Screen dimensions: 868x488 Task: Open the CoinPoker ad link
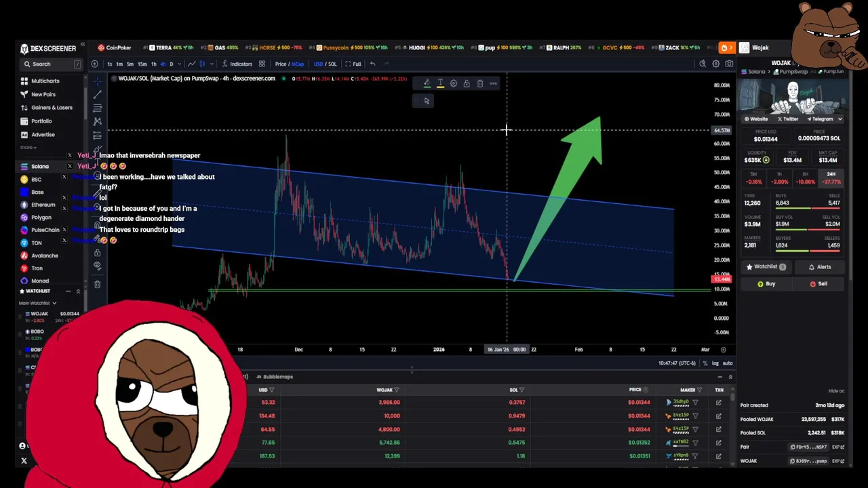[x=115, y=48]
